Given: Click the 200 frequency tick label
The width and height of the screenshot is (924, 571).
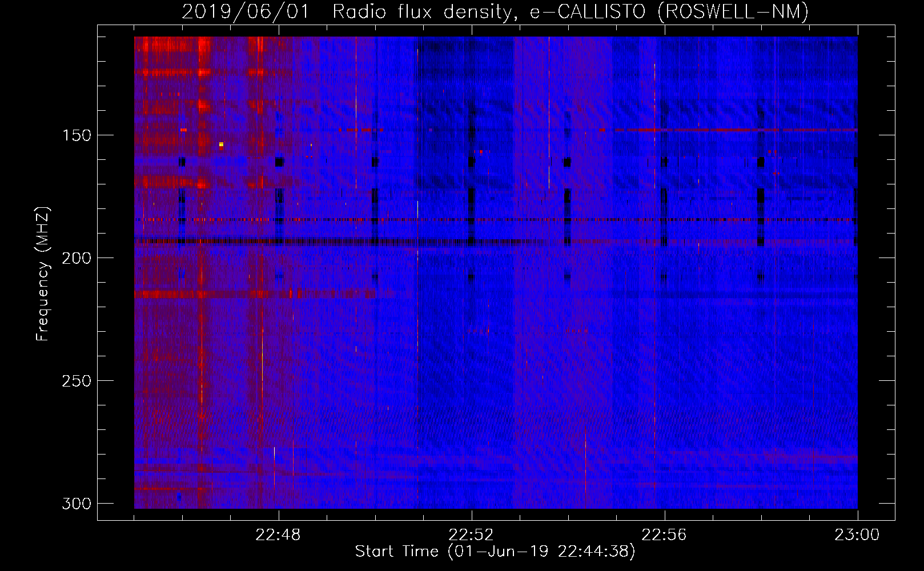Looking at the screenshot, I should [76, 258].
